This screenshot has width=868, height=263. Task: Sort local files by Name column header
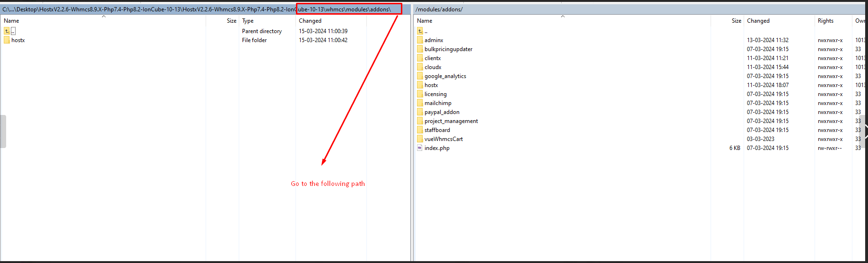(x=11, y=21)
